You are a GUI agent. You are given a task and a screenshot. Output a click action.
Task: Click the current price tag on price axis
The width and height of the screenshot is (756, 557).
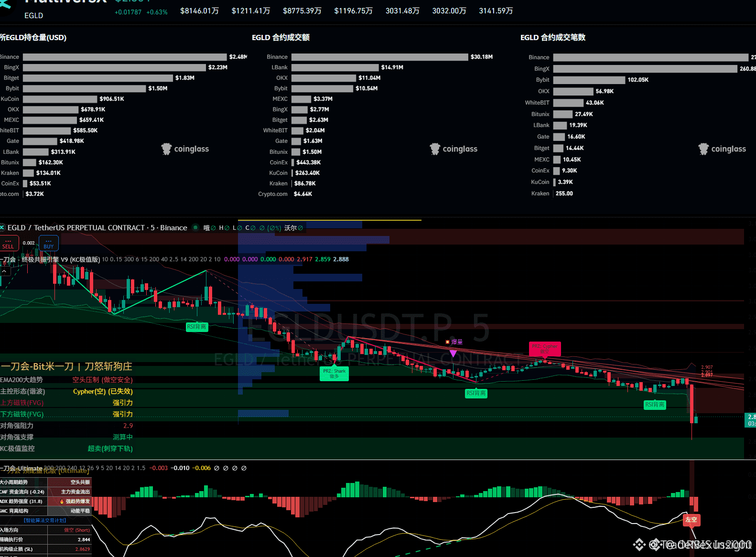click(x=750, y=420)
